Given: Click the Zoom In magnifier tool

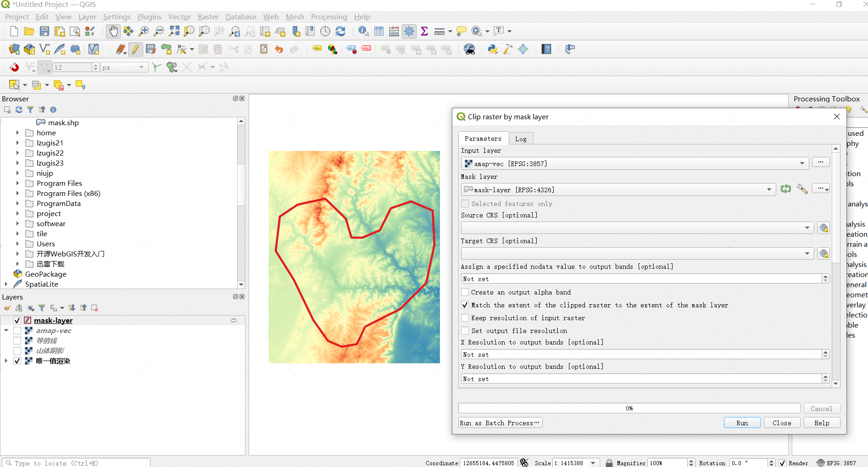Looking at the screenshot, I should pyautogui.click(x=144, y=31).
